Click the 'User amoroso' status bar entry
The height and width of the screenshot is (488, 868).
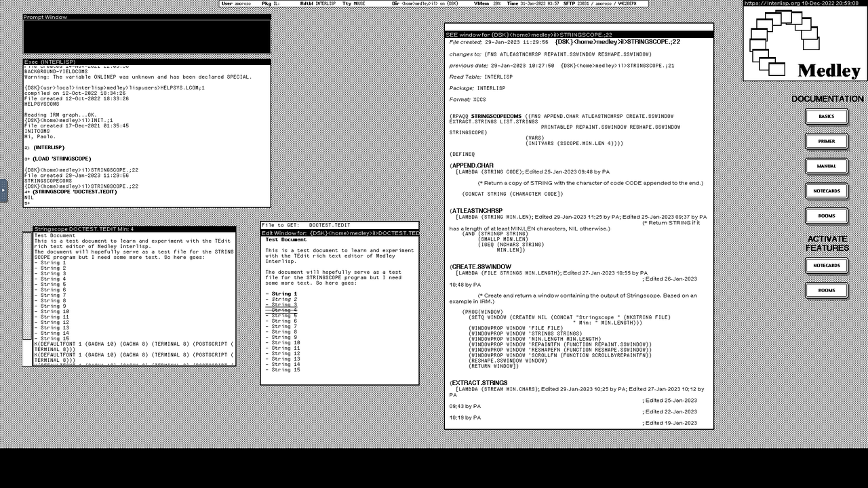(x=237, y=3)
